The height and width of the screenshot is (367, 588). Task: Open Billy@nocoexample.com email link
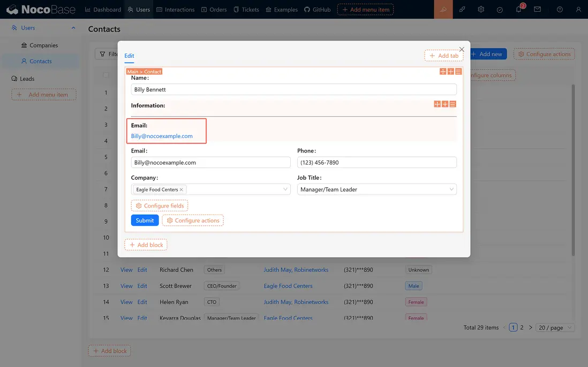(x=162, y=136)
